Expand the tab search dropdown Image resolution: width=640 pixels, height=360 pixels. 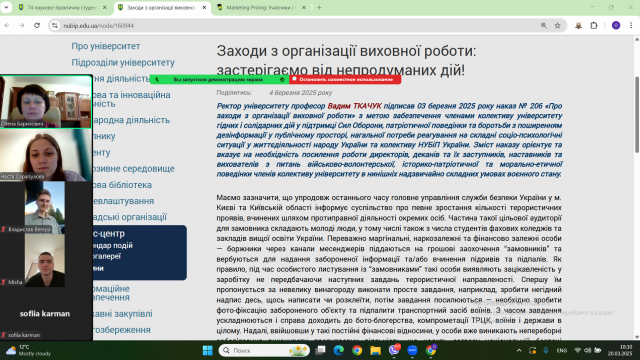coord(6,7)
